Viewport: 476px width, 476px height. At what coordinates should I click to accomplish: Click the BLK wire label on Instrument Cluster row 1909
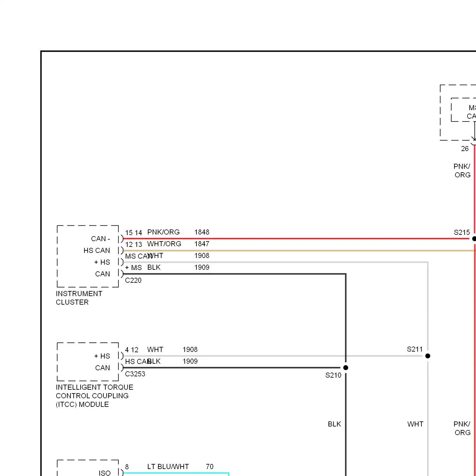[x=154, y=268]
